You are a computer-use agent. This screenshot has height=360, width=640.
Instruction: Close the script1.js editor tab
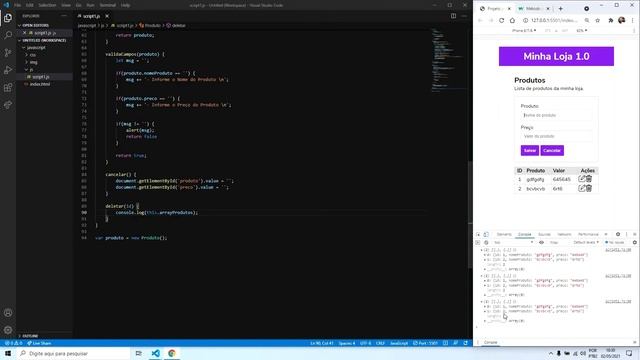pos(107,16)
